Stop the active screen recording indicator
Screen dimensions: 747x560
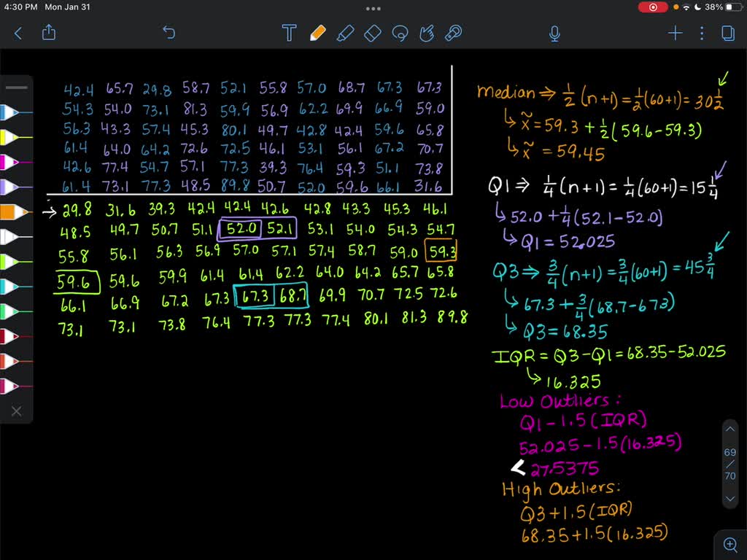(651, 8)
